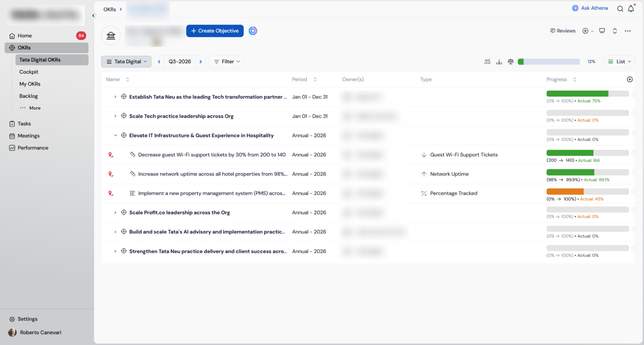The image size is (644, 345).
Task: Expand the Establish Tata Neu objective row
Action: click(x=115, y=97)
